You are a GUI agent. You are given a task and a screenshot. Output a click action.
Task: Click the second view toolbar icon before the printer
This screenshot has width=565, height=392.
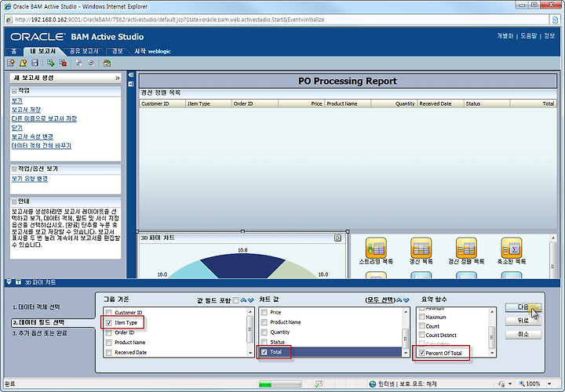(91, 63)
